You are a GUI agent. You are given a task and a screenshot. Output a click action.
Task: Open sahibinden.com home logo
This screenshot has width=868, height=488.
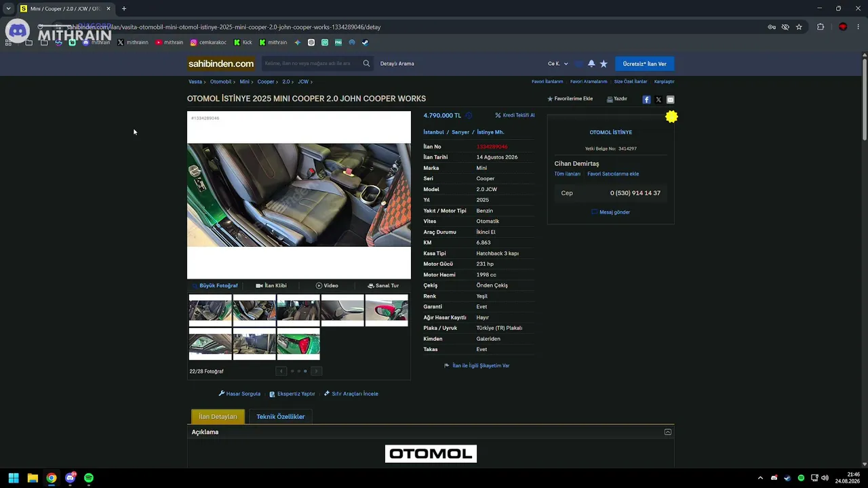pos(221,64)
